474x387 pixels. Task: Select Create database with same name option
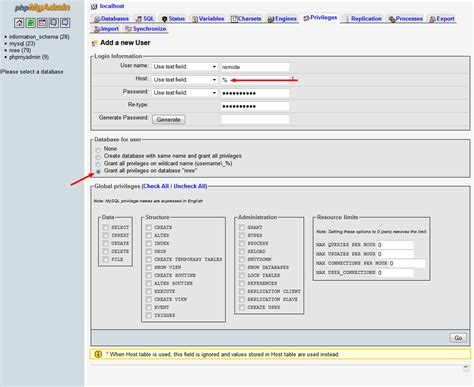[x=98, y=157]
